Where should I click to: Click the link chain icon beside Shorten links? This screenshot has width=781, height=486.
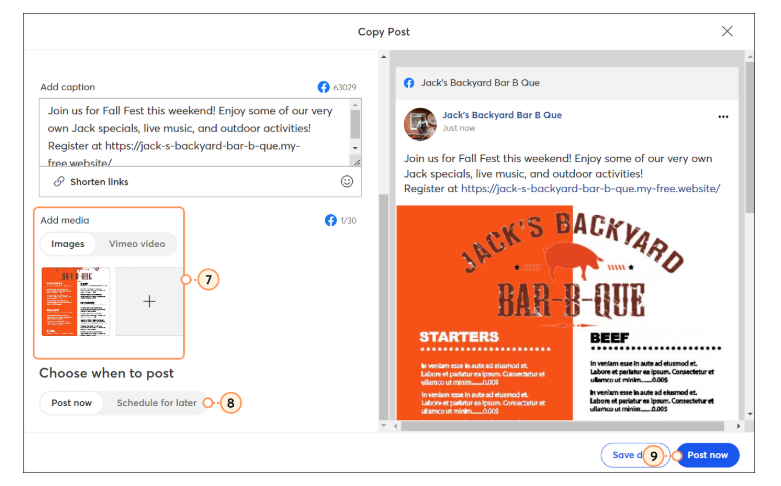point(59,181)
